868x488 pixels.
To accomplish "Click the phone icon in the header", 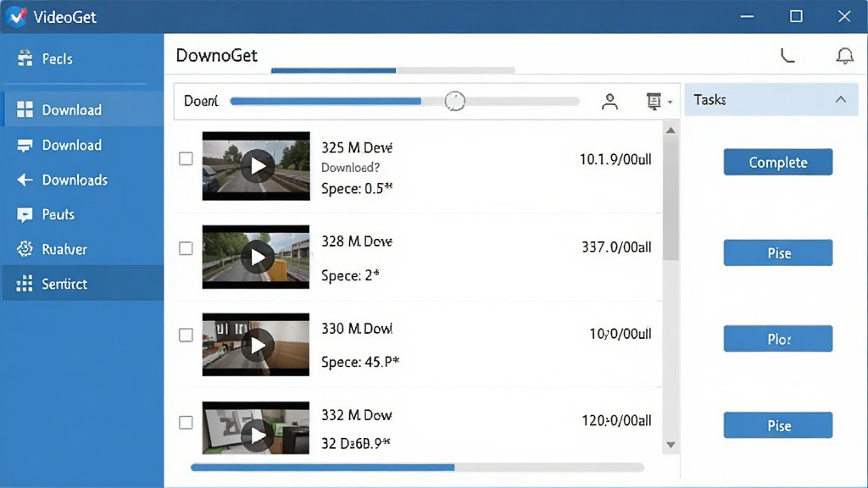I will pos(787,55).
